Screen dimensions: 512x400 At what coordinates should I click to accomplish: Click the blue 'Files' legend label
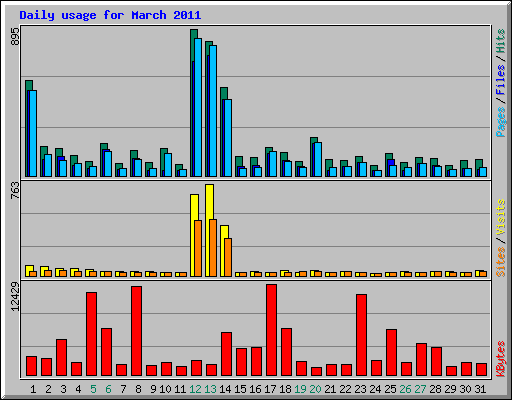point(501,79)
